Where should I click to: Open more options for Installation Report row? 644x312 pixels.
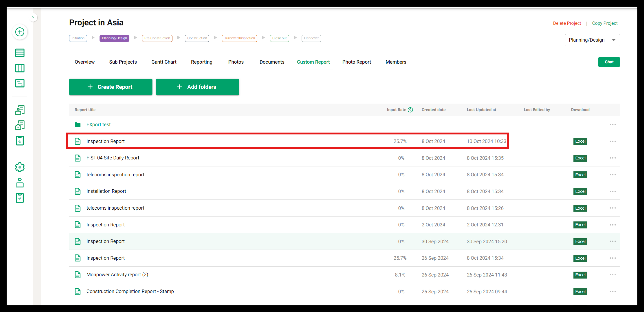click(x=612, y=191)
